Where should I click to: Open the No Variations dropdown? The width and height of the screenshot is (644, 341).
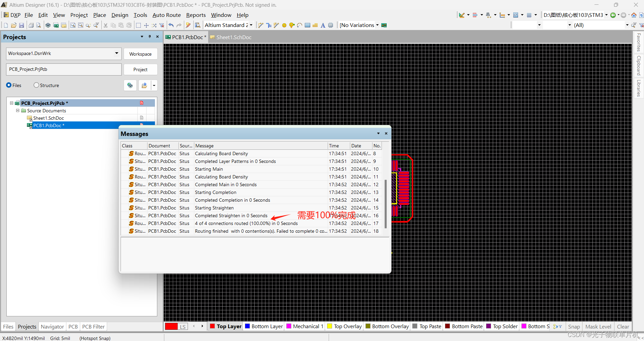(x=377, y=25)
